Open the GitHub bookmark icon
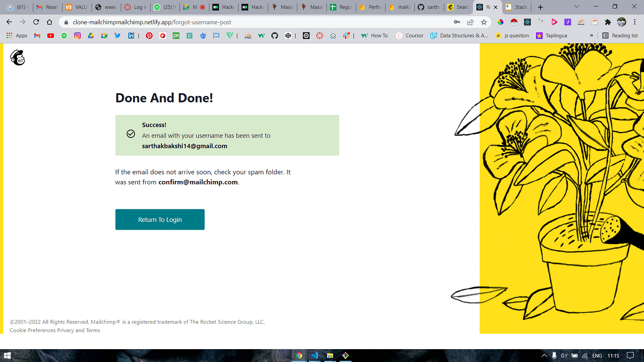Viewport: 644px width, 362px height. pyautogui.click(x=275, y=35)
